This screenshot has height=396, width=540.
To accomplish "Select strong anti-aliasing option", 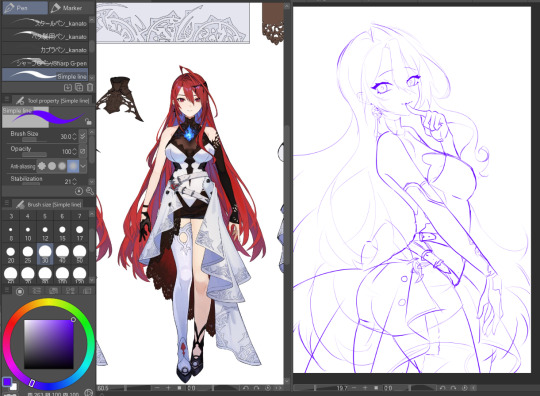I will [x=73, y=166].
